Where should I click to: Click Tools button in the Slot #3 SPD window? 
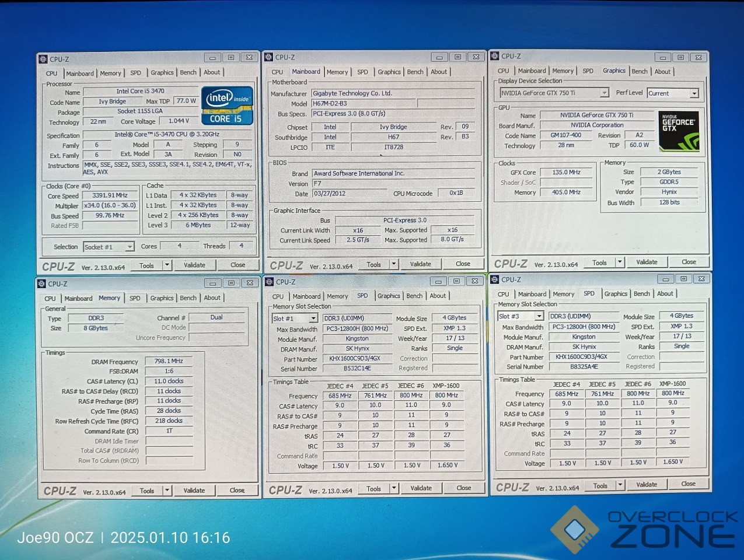point(600,485)
